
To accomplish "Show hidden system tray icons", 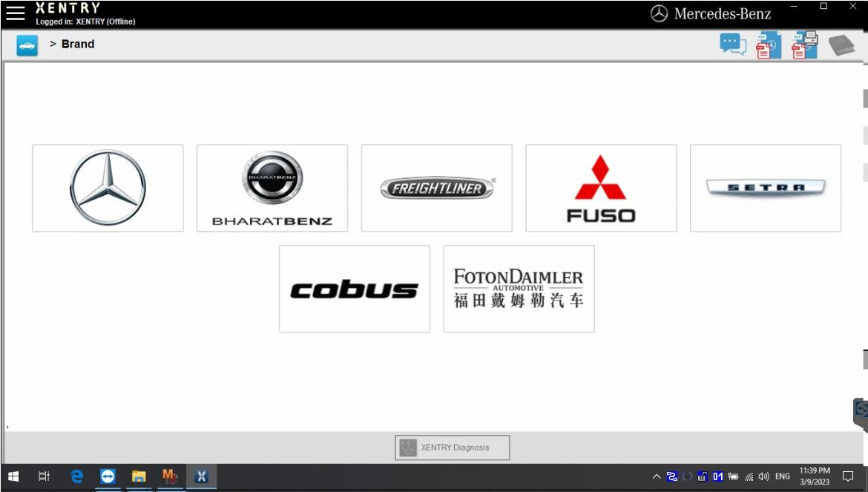I will (x=657, y=476).
